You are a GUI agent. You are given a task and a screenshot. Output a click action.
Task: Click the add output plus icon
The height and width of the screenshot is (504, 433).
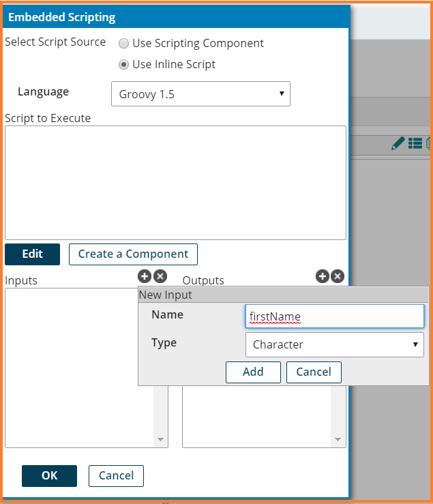(322, 276)
